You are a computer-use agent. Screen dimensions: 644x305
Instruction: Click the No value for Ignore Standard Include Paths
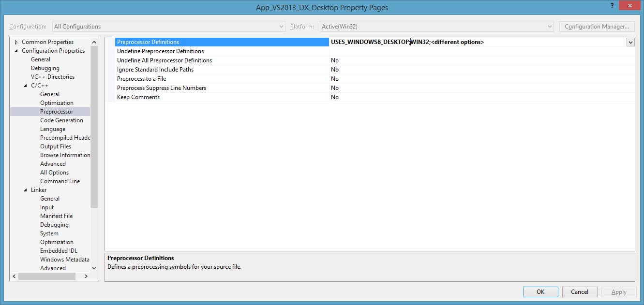pos(335,70)
